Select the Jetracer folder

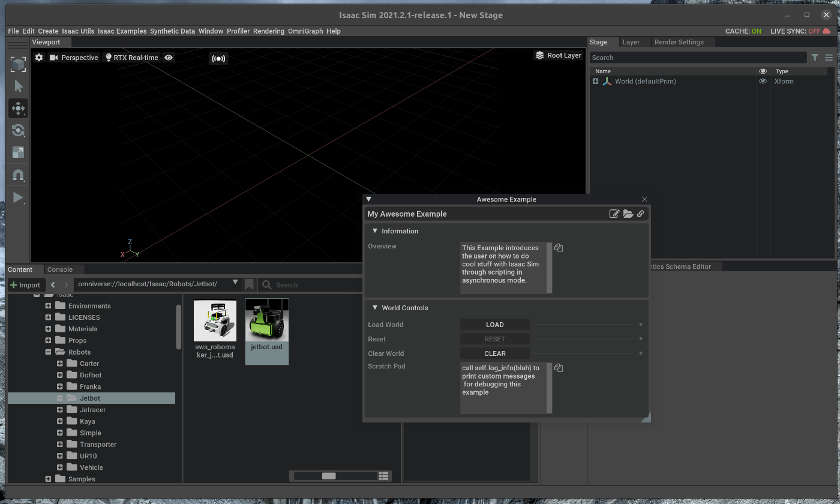coord(92,410)
